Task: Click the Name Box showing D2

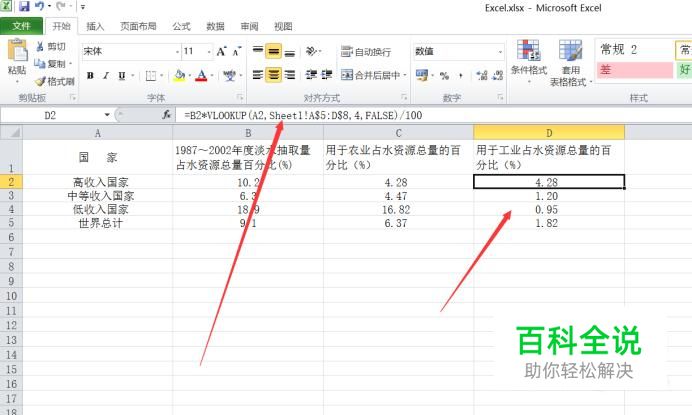Action: [51, 115]
